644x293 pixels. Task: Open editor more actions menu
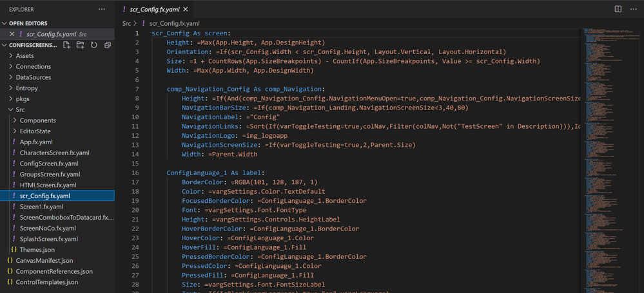coord(633,9)
